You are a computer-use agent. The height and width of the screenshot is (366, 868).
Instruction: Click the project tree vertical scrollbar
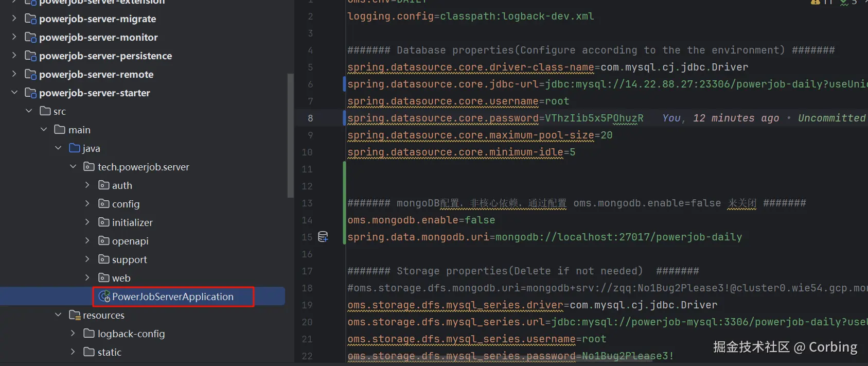290,134
